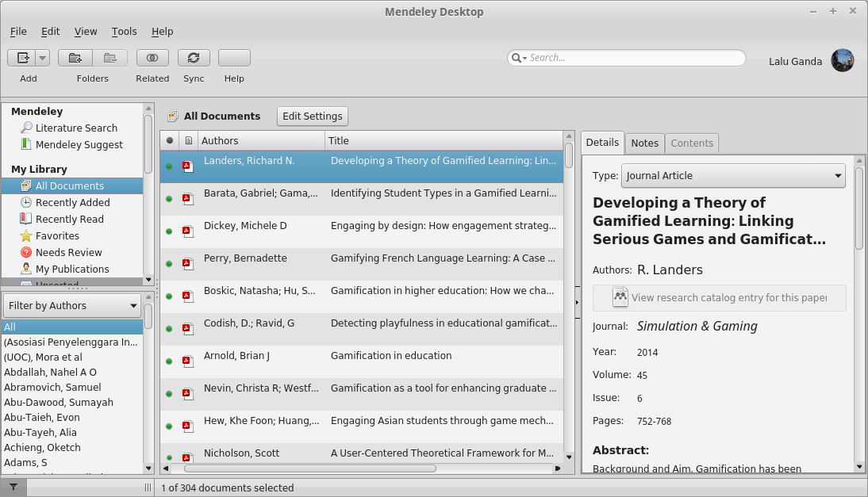
Task: Click the Remove Folder icon
Action: pos(110,57)
